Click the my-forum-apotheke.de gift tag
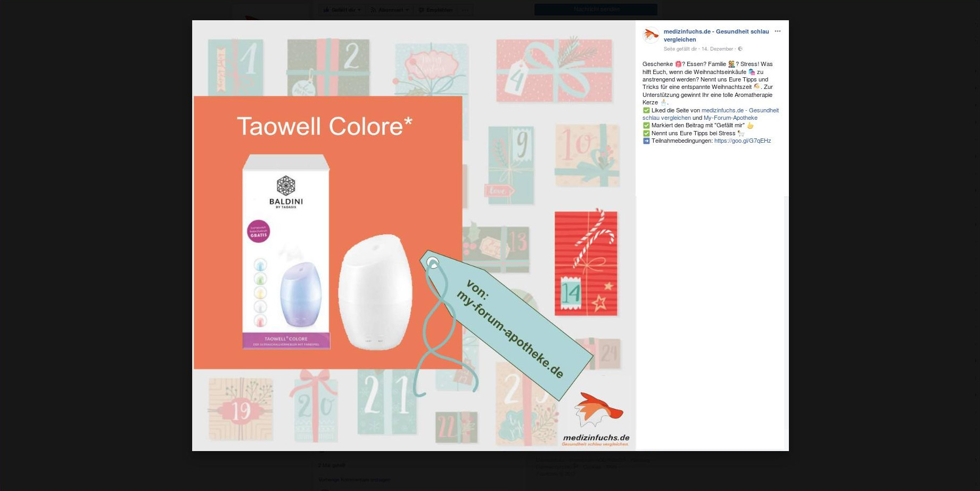Viewport: 980px width, 491px height. pyautogui.click(x=509, y=326)
